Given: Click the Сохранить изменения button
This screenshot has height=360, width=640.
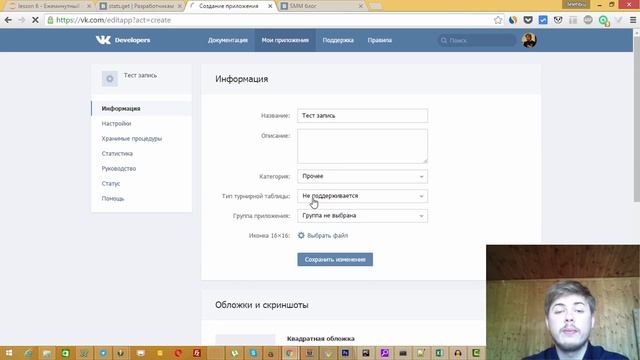Looking at the screenshot, I should (335, 260).
